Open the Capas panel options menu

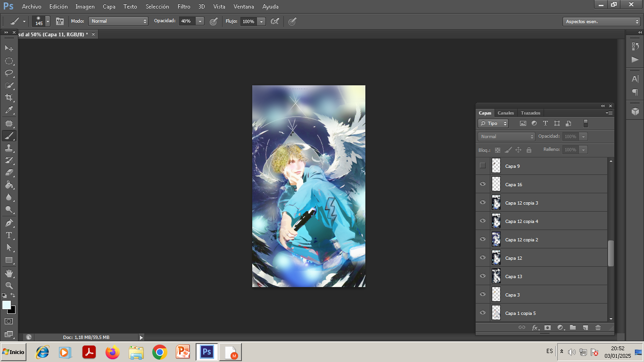(609, 113)
